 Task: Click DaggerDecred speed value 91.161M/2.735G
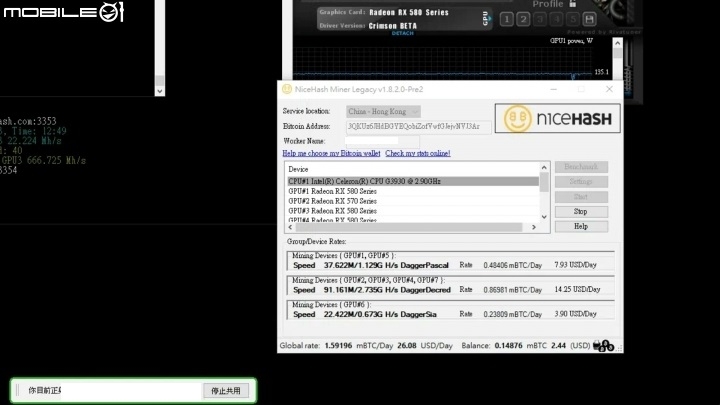[x=361, y=290]
